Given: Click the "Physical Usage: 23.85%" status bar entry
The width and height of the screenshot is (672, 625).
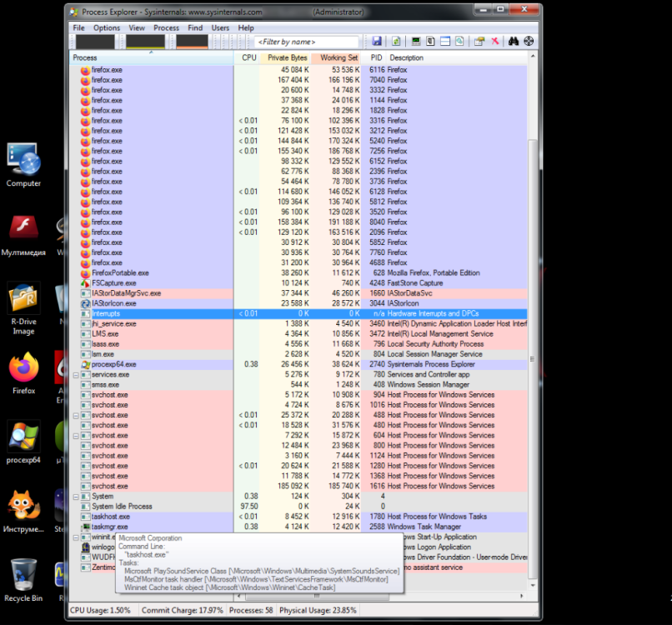Looking at the screenshot, I should (318, 611).
